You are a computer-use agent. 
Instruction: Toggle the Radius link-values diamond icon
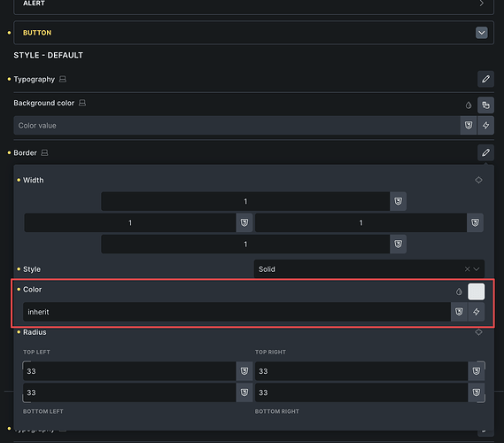[x=478, y=332]
